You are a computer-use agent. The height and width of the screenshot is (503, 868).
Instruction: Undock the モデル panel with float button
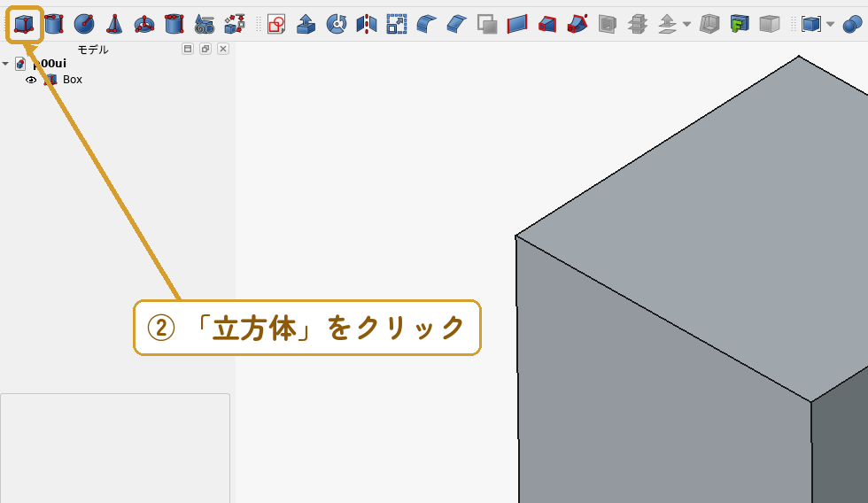click(x=205, y=49)
